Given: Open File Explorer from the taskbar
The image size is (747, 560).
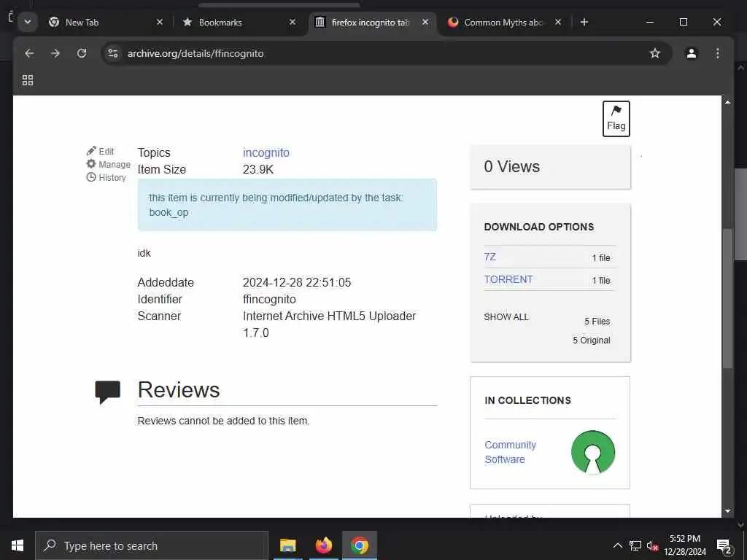Looking at the screenshot, I should coord(287,545).
